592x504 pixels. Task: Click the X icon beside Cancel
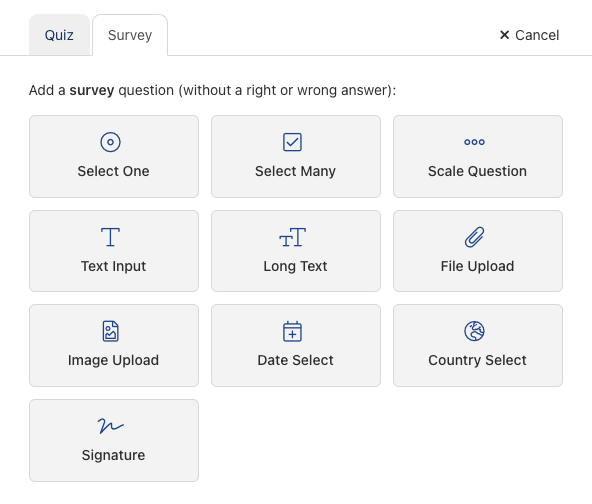pyautogui.click(x=504, y=35)
